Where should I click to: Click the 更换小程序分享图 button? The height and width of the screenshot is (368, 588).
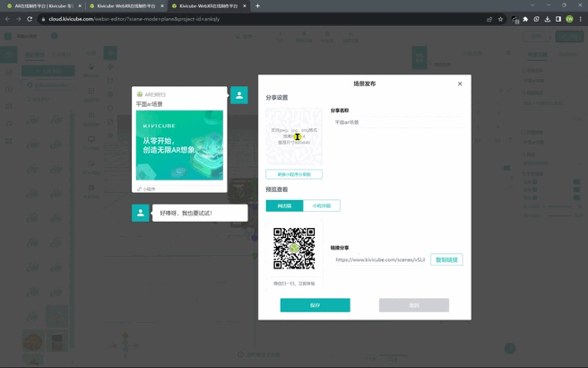(294, 174)
